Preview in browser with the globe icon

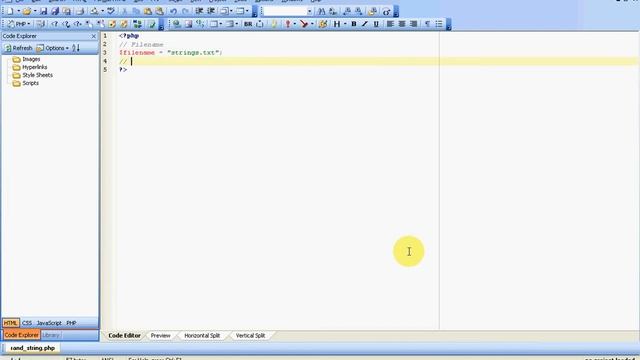click(176, 24)
